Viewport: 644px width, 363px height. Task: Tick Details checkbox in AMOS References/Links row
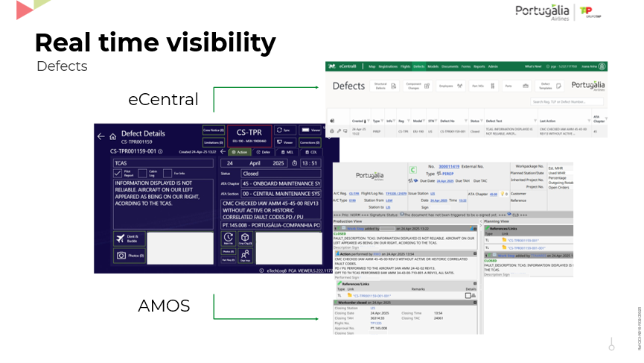[468, 296]
